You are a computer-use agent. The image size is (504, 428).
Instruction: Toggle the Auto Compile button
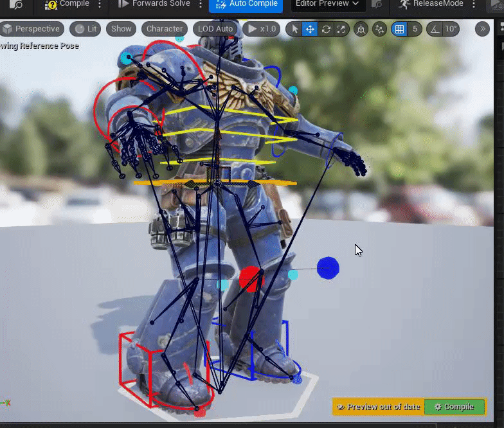tap(246, 4)
